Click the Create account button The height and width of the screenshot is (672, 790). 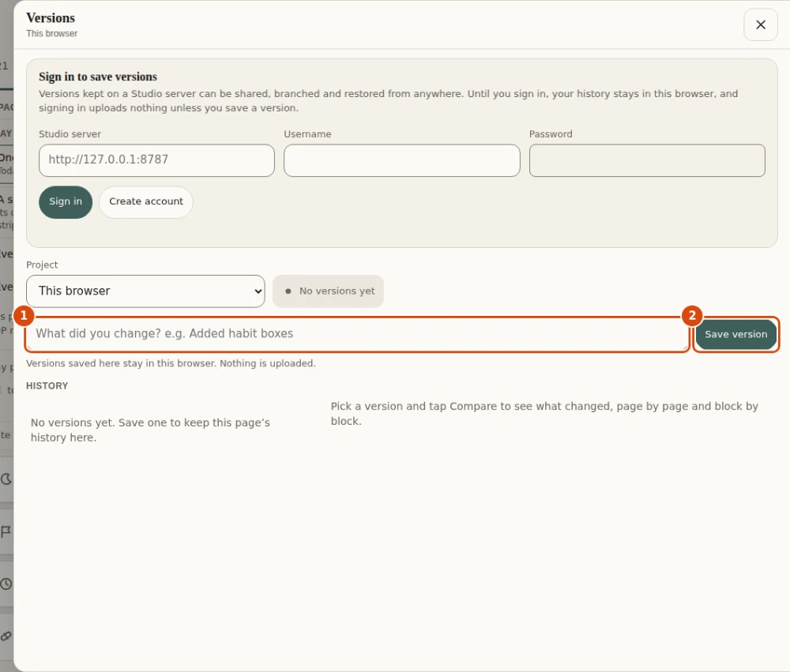pyautogui.click(x=146, y=202)
